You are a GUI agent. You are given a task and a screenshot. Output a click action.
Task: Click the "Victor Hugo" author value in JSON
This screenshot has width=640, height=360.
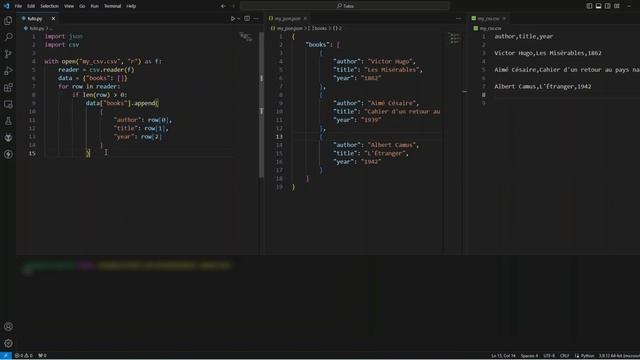coord(389,61)
